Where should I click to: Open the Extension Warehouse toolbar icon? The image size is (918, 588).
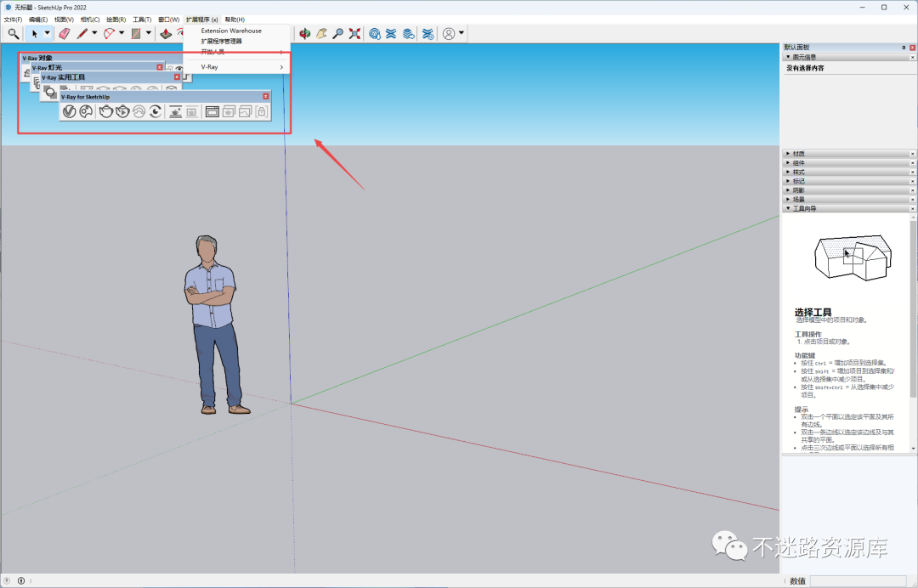point(391,34)
